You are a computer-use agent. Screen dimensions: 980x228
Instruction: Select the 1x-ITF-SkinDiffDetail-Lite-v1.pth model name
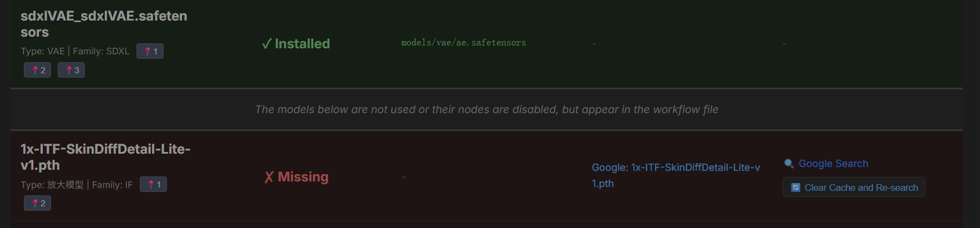coord(105,157)
